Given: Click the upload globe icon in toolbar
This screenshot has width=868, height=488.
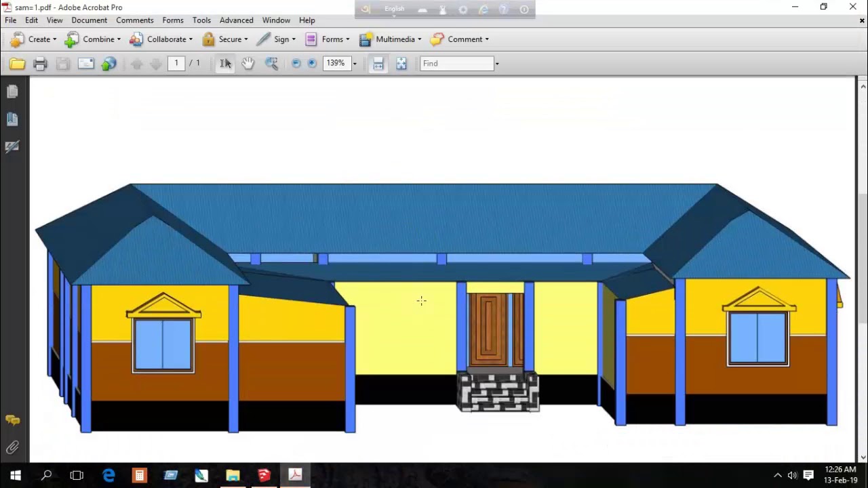Looking at the screenshot, I should click(109, 64).
